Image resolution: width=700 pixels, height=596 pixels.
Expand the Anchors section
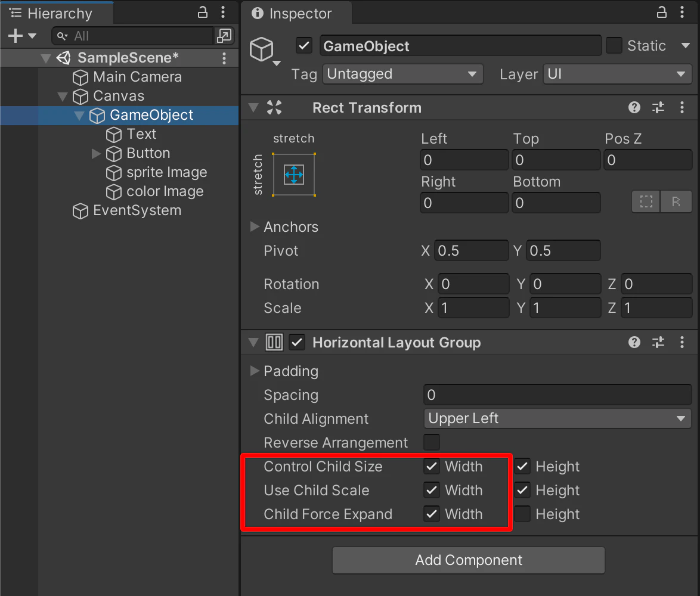pyautogui.click(x=255, y=226)
